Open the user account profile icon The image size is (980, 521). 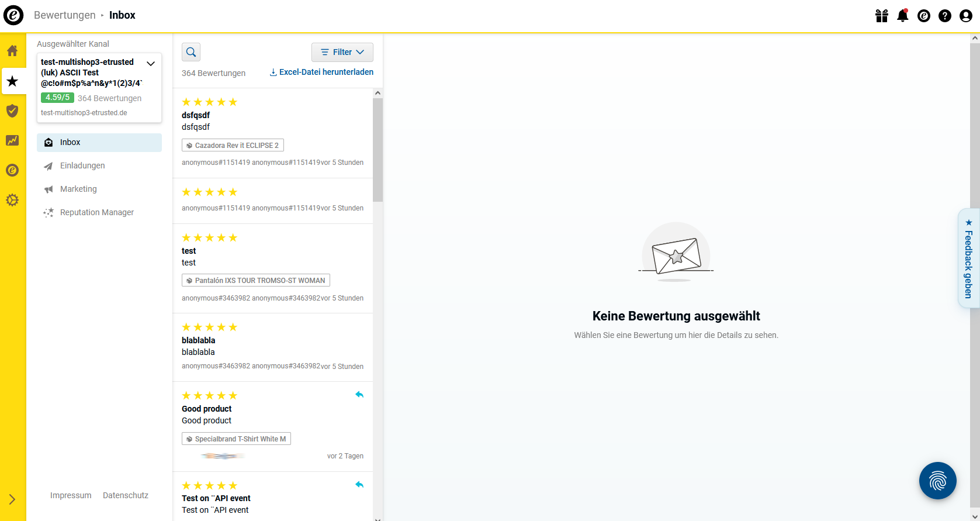[966, 16]
